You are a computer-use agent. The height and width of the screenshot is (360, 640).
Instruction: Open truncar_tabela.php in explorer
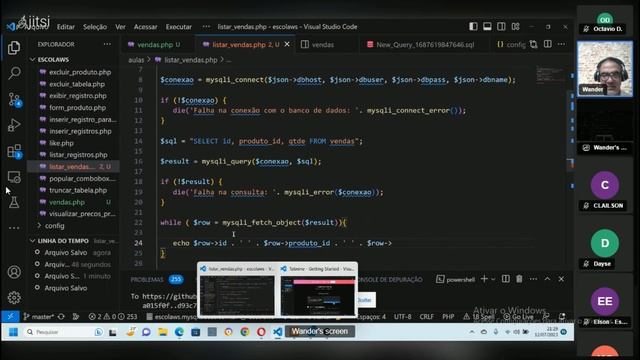click(78, 191)
